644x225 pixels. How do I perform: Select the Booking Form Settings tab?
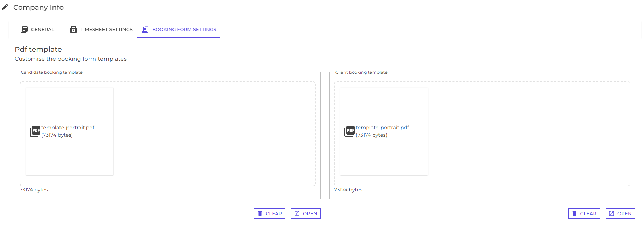[179, 29]
